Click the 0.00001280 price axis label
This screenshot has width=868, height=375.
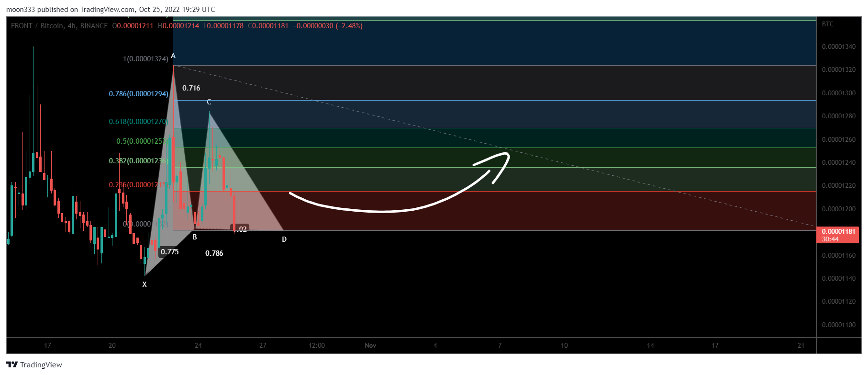[x=839, y=116]
